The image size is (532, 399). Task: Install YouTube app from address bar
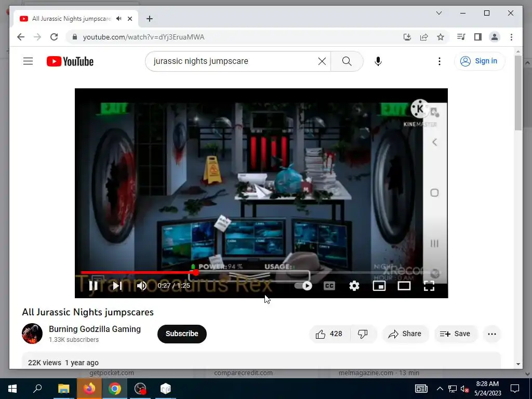(407, 37)
